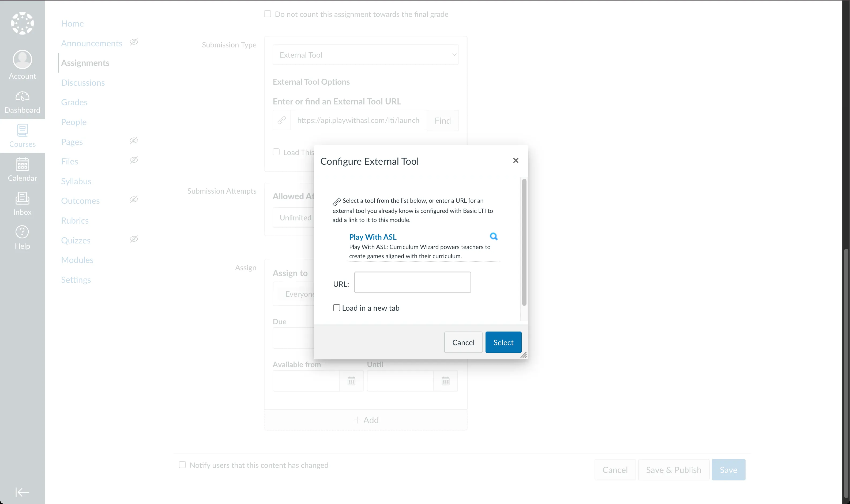Open course Settings link
Image resolution: width=850 pixels, height=504 pixels.
[x=76, y=280]
